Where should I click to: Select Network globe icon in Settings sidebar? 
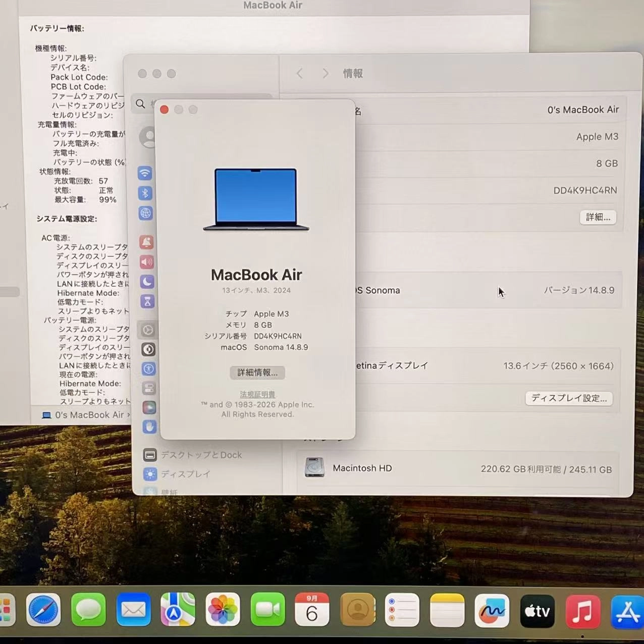(x=146, y=212)
